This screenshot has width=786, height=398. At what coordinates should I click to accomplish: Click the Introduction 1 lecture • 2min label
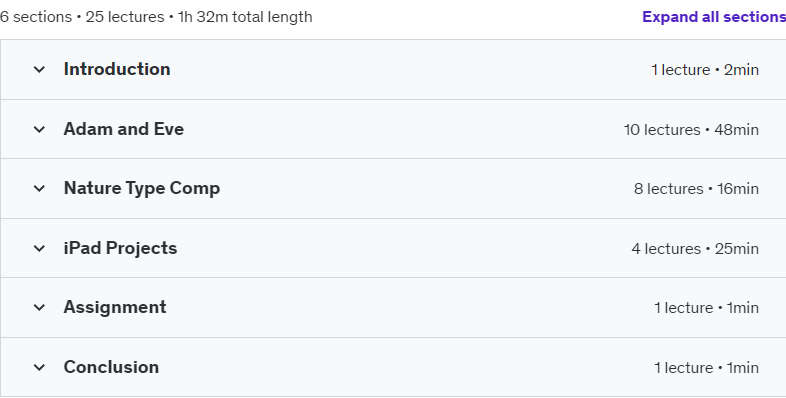(x=705, y=70)
